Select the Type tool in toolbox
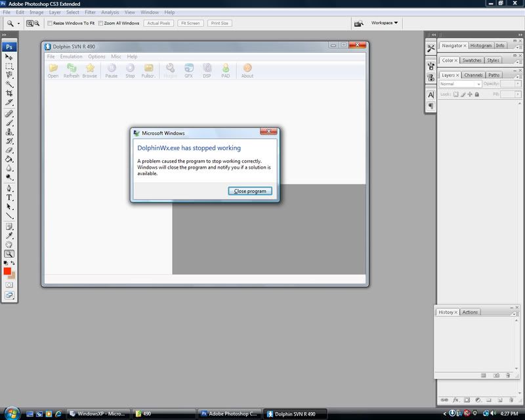 click(9, 198)
